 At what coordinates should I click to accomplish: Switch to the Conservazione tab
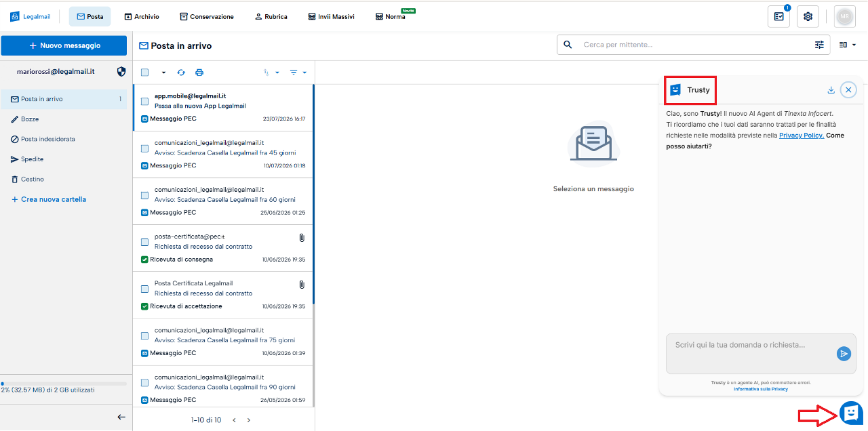pos(207,16)
